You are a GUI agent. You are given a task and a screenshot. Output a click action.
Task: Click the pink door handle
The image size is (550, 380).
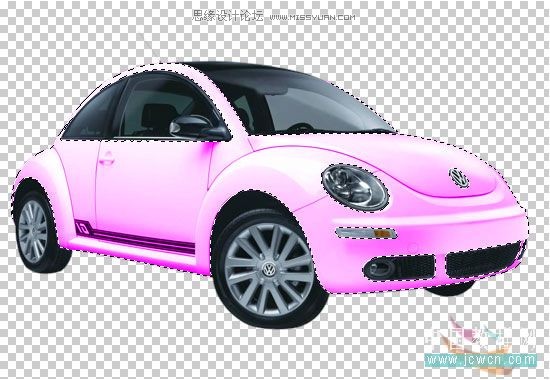[106, 161]
